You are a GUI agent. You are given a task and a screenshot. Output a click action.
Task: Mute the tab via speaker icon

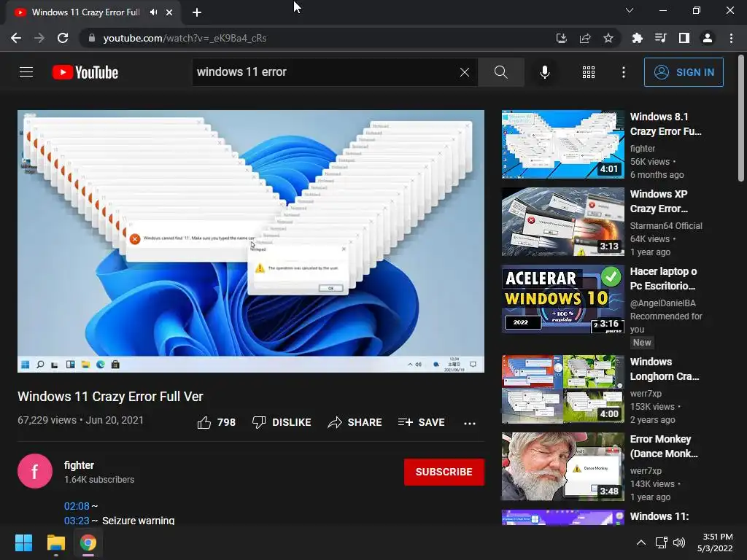[153, 12]
